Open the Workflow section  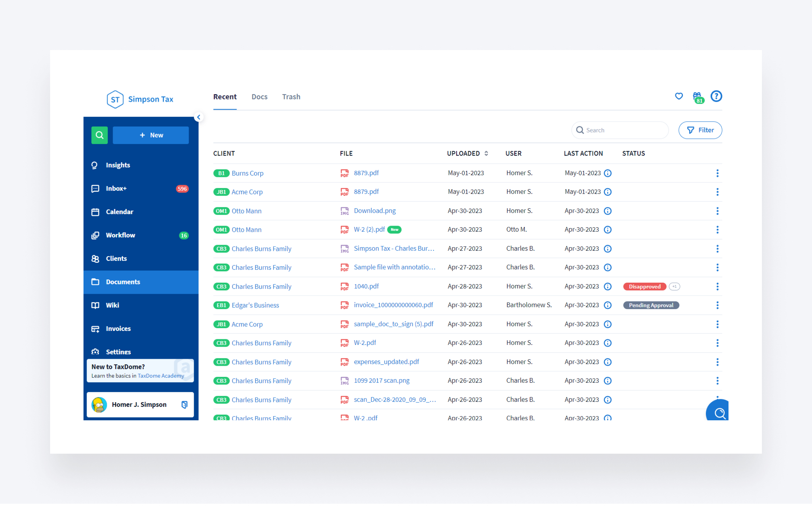coord(120,235)
